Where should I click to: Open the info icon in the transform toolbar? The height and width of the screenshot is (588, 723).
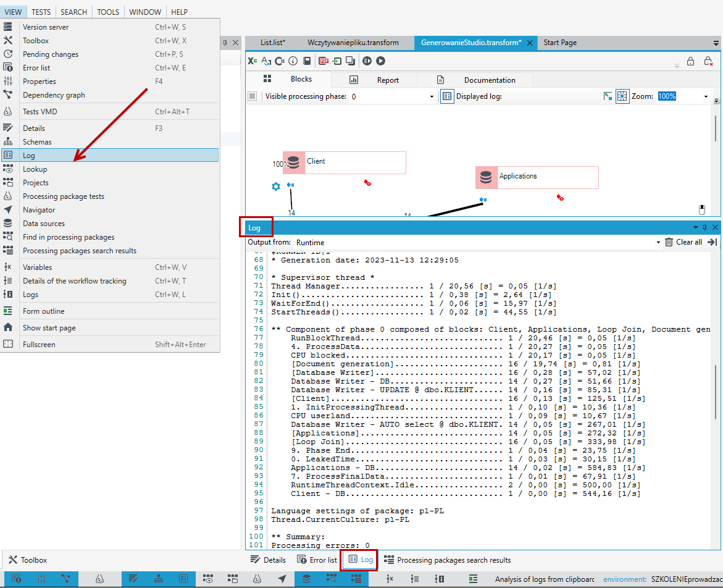click(293, 61)
